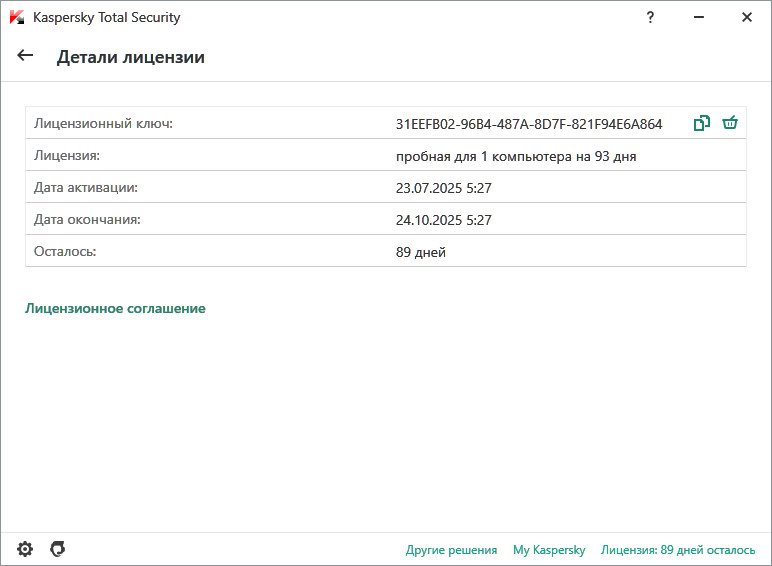Click the Kaspersky logo in title bar

tap(16, 18)
